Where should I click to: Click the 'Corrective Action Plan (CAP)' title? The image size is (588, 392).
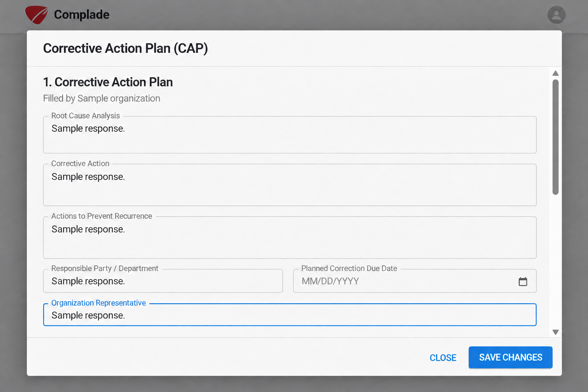coord(126,48)
